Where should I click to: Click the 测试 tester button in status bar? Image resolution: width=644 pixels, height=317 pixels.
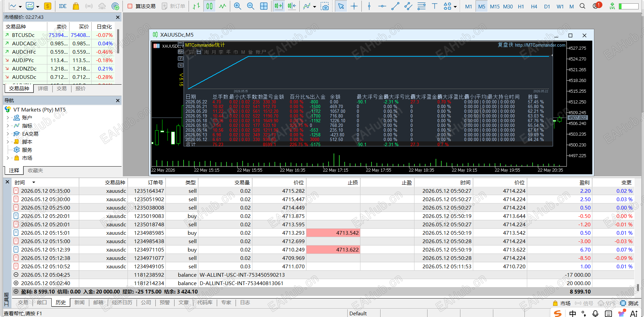[629, 303]
